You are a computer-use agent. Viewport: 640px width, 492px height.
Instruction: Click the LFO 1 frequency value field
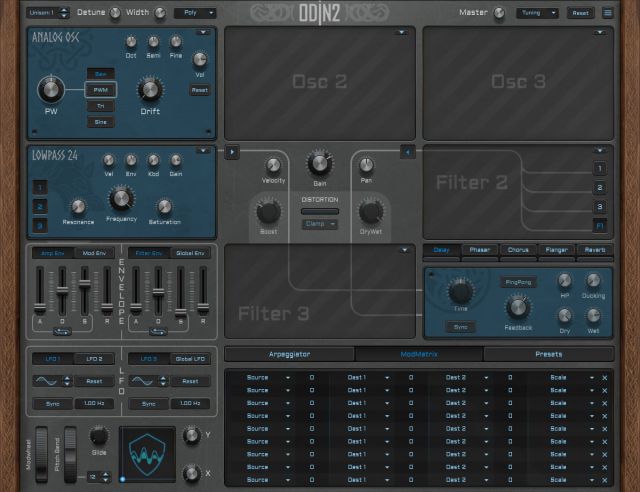click(x=94, y=404)
